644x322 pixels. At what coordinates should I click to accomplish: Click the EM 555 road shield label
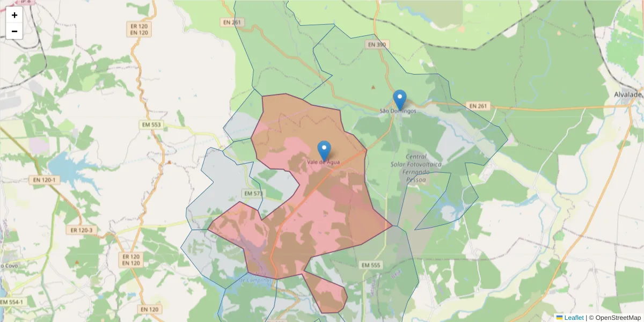[371, 265]
